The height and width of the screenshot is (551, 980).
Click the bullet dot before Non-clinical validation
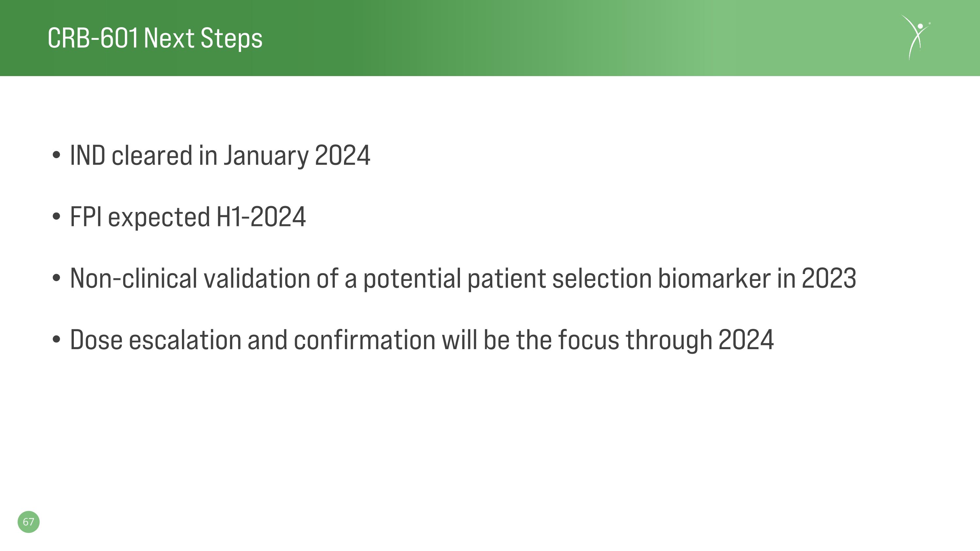tap(56, 278)
